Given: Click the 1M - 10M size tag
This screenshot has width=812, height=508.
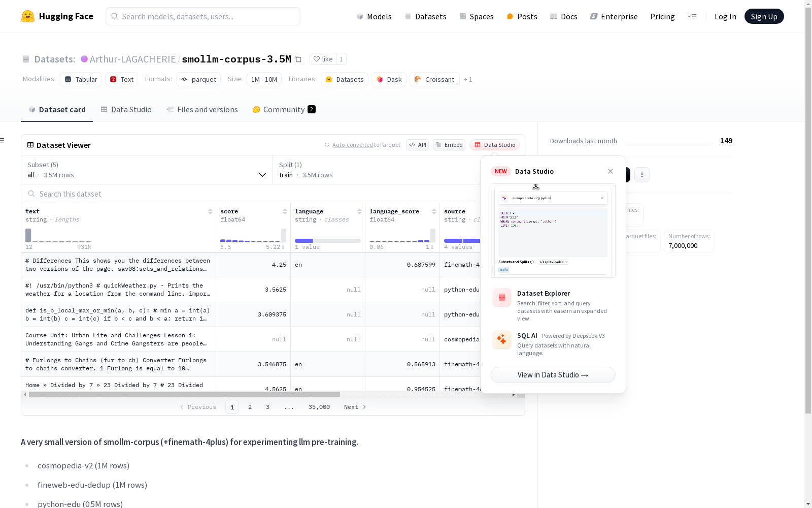Looking at the screenshot, I should click(x=264, y=79).
